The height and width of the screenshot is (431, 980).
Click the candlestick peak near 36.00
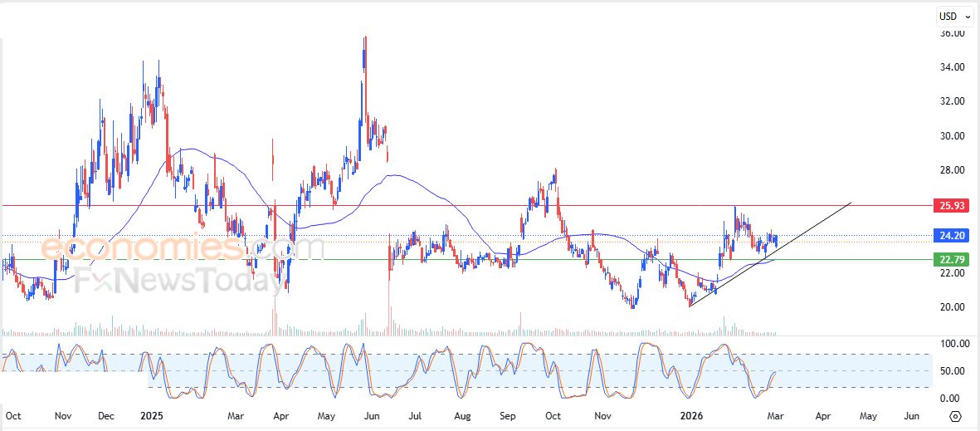coord(365,40)
